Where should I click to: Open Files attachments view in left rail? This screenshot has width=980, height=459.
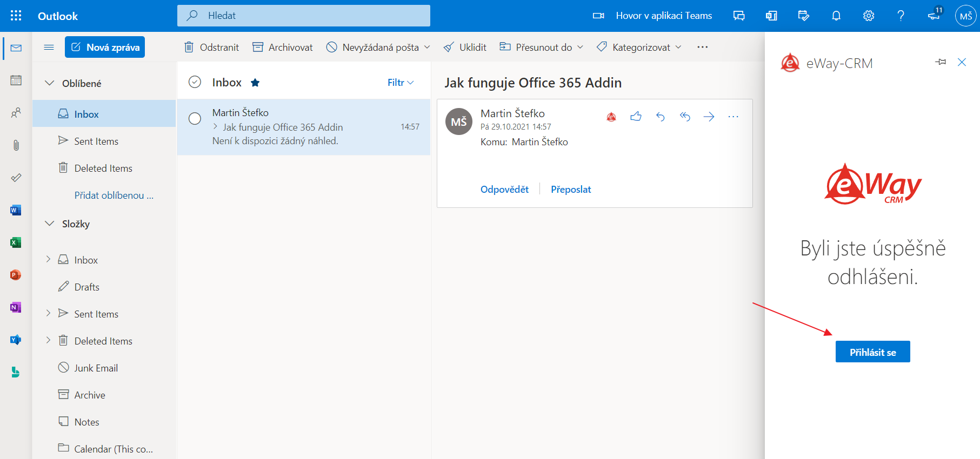pyautogui.click(x=16, y=145)
